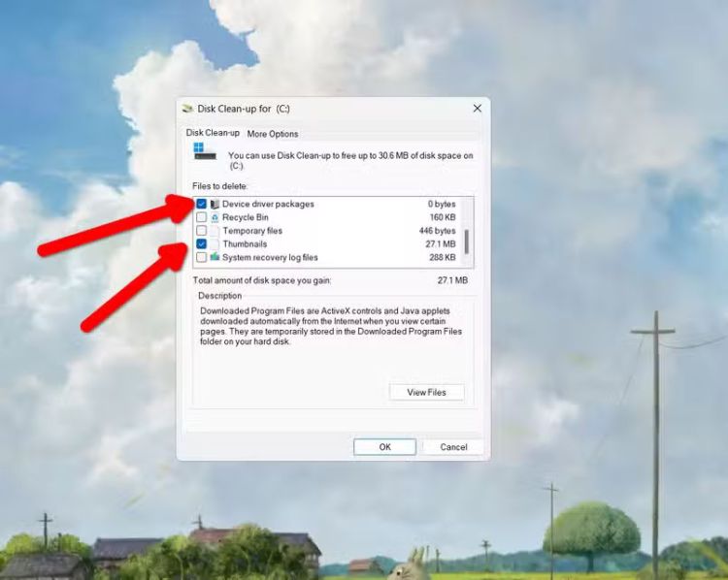728x580 pixels.
Task: Select the Thumbnails row size 27.1 MB
Action: [442, 244]
